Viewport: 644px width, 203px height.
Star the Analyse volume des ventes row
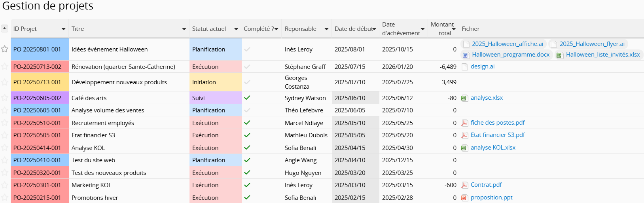click(4, 110)
